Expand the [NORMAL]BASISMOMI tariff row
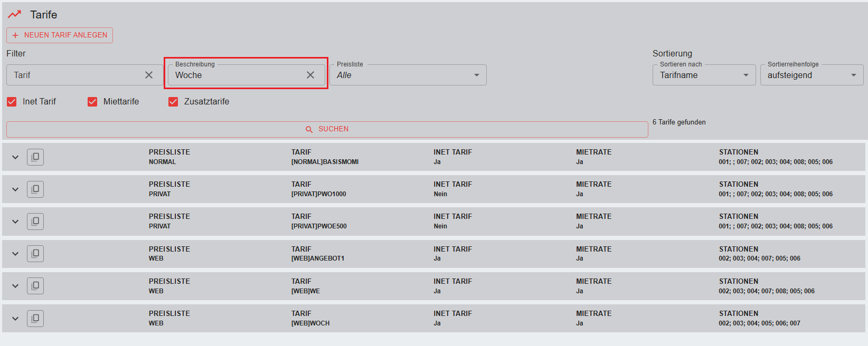Image resolution: width=868 pixels, height=346 pixels. pos(15,157)
